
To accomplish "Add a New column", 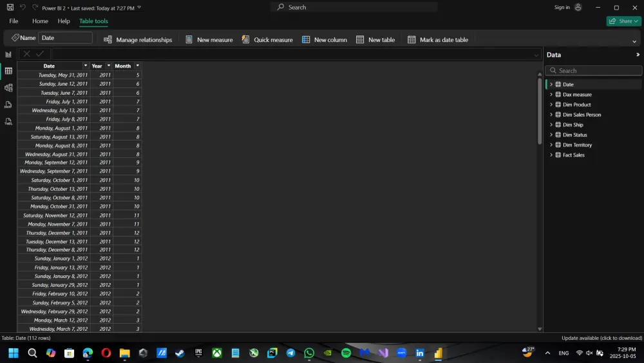I will (x=325, y=39).
